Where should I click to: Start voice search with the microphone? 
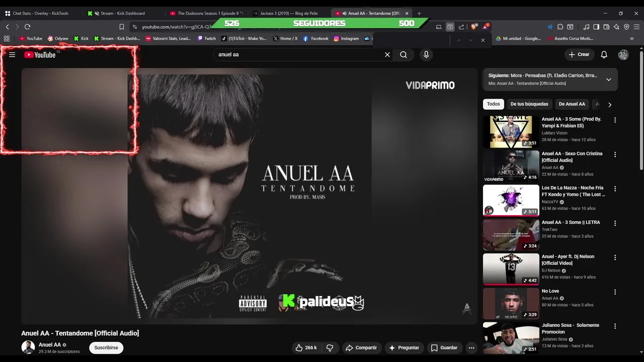(x=426, y=54)
